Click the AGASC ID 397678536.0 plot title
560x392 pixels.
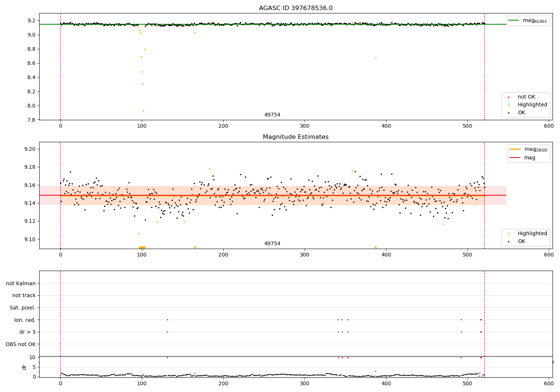296,8
